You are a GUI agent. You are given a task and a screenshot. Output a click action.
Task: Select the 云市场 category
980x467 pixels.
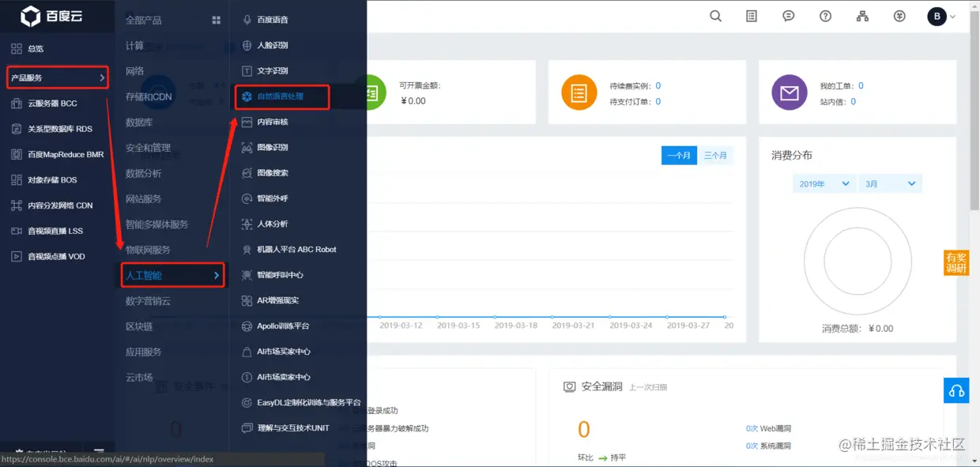tap(140, 377)
